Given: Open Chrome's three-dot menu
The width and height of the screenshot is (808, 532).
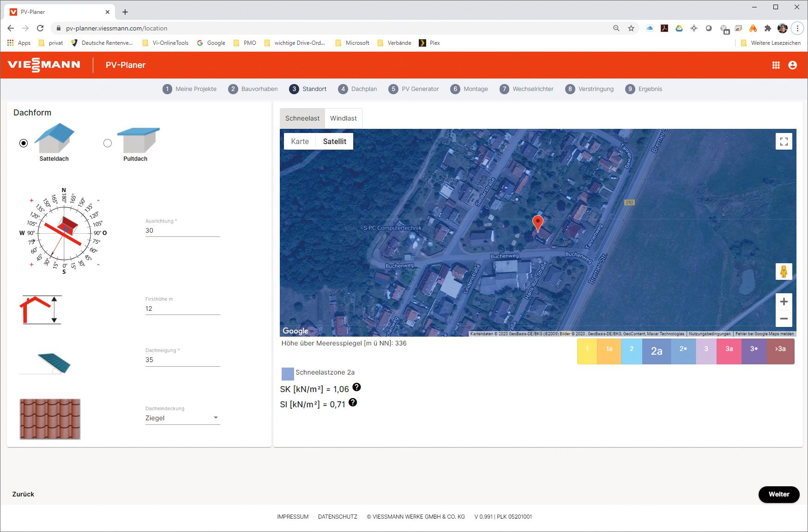Looking at the screenshot, I should [797, 28].
